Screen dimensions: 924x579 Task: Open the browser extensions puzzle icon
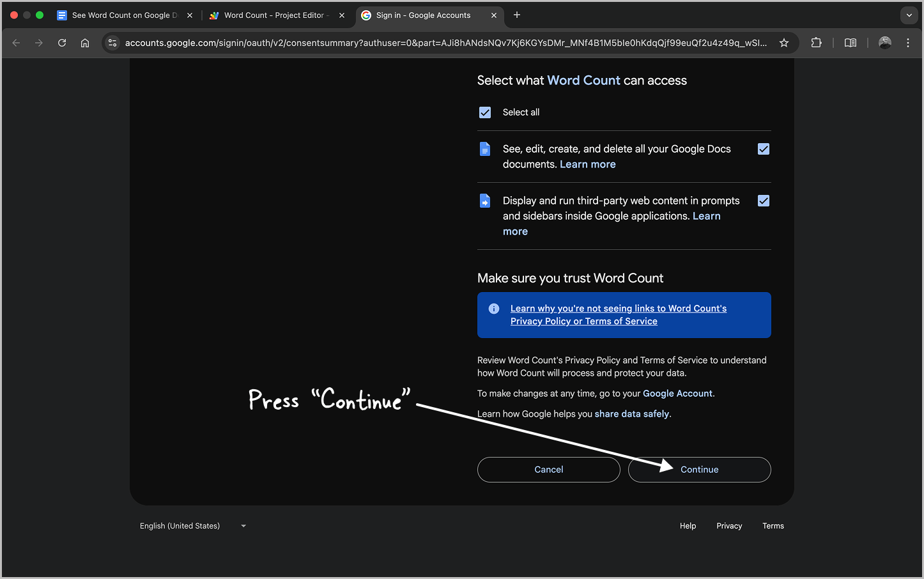click(x=816, y=43)
